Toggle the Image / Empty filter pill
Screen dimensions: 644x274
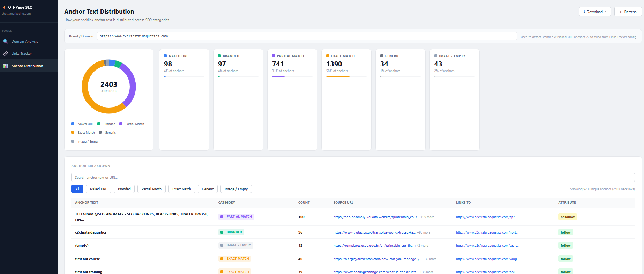(236, 189)
